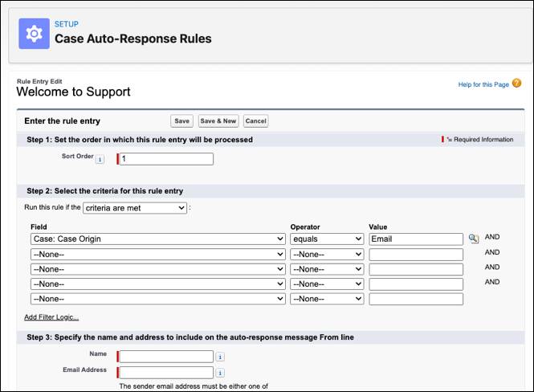
Task: Click the 'Case Auto-Response Rules' page title
Action: (x=133, y=39)
